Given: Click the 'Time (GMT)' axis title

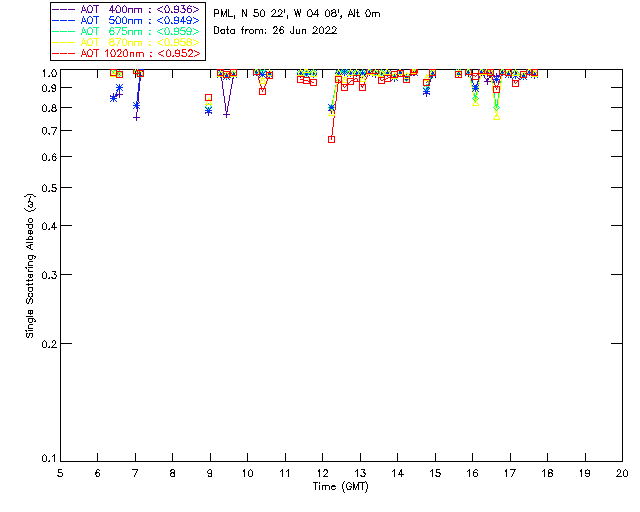Looking at the screenshot, I should [340, 487].
